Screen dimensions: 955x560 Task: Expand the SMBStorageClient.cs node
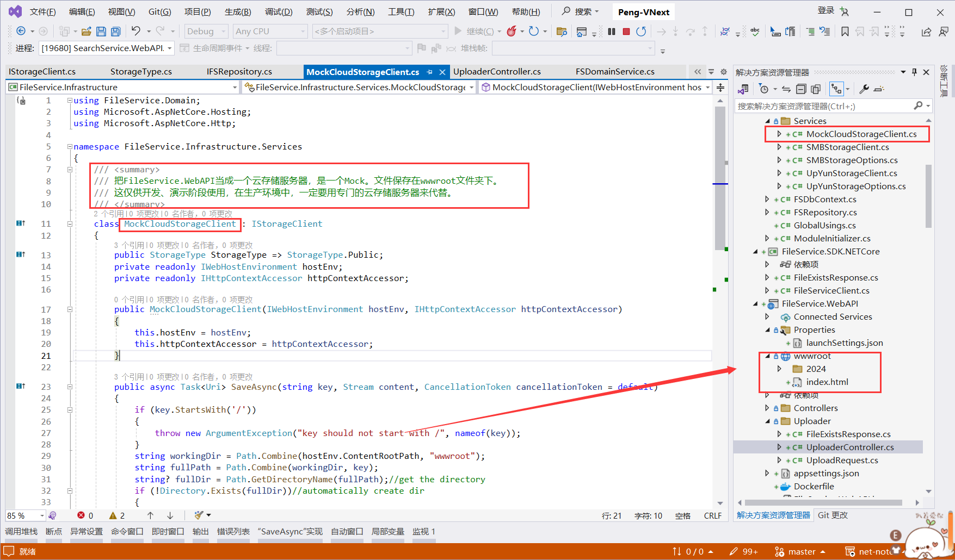coord(779,147)
